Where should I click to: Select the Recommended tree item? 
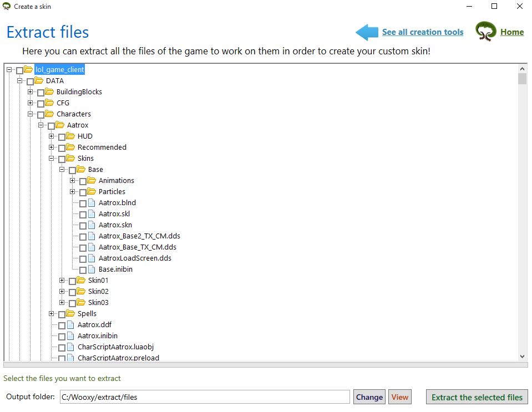pyautogui.click(x=102, y=147)
